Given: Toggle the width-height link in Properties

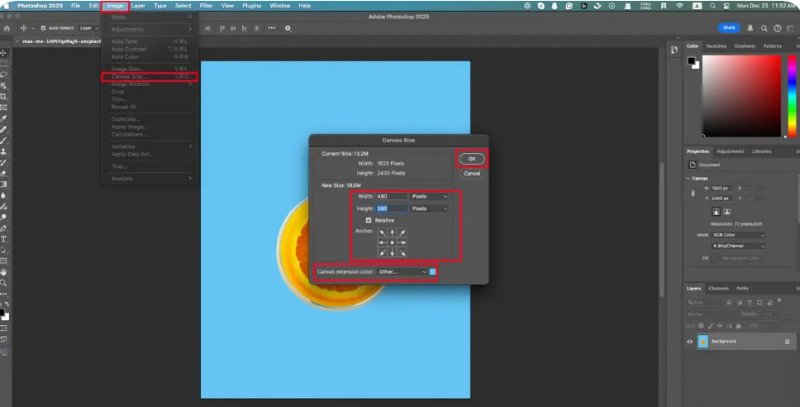Looking at the screenshot, I should tap(693, 193).
